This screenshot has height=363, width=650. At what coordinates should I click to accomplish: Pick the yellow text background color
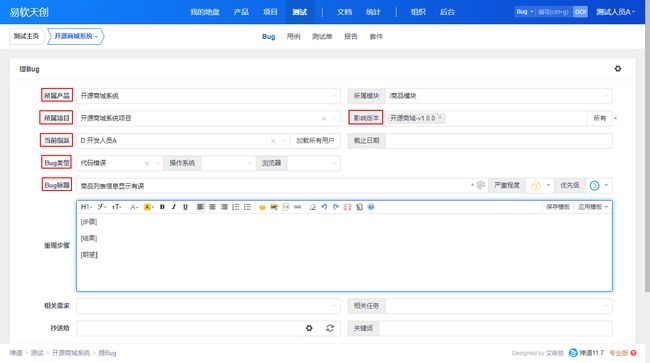[x=147, y=207]
